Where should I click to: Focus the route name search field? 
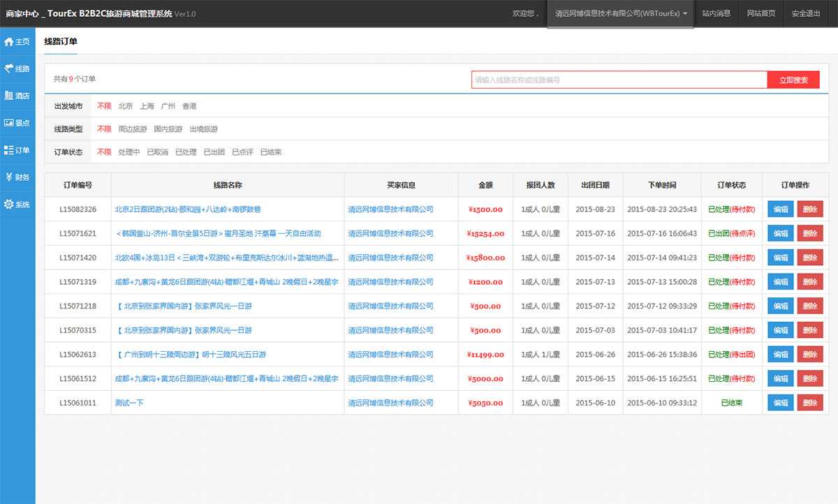(x=619, y=80)
